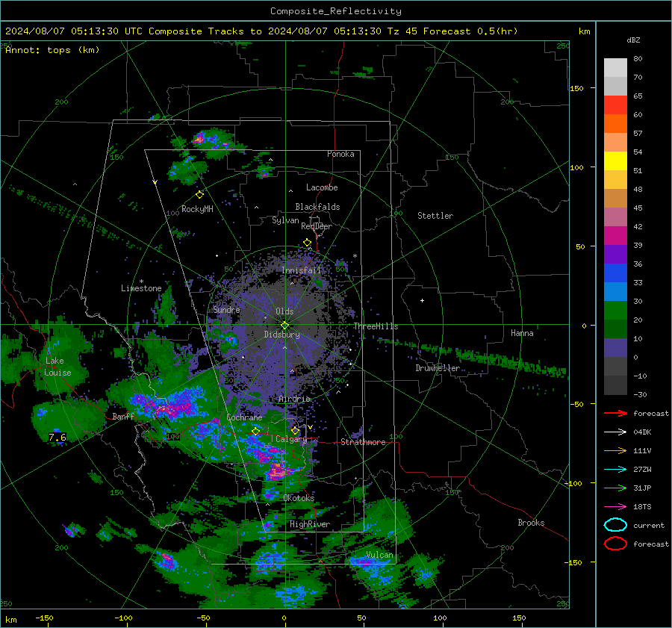Select the dark orange 60 dBZ swatch
The width and height of the screenshot is (672, 628).
point(615,123)
